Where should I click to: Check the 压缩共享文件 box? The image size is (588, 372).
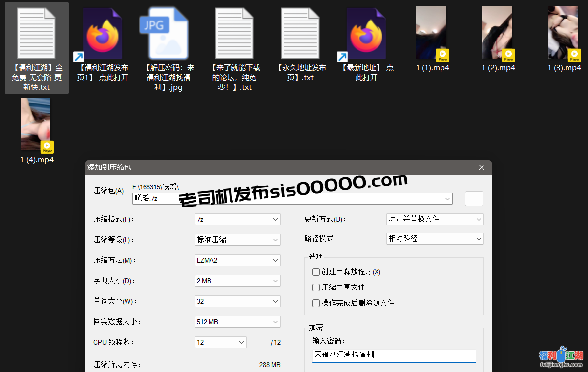[316, 288]
